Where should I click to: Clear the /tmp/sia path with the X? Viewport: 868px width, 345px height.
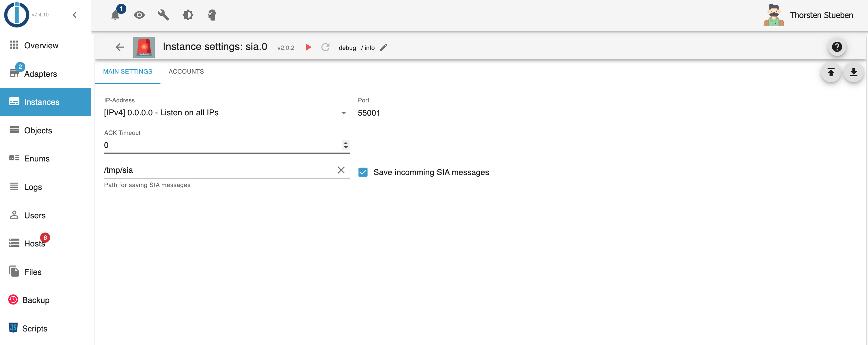(x=341, y=170)
